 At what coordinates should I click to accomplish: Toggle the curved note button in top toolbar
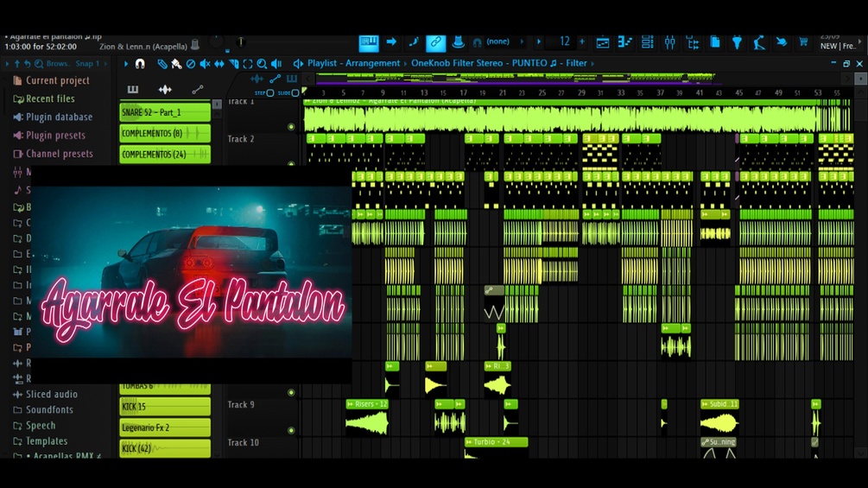[414, 42]
